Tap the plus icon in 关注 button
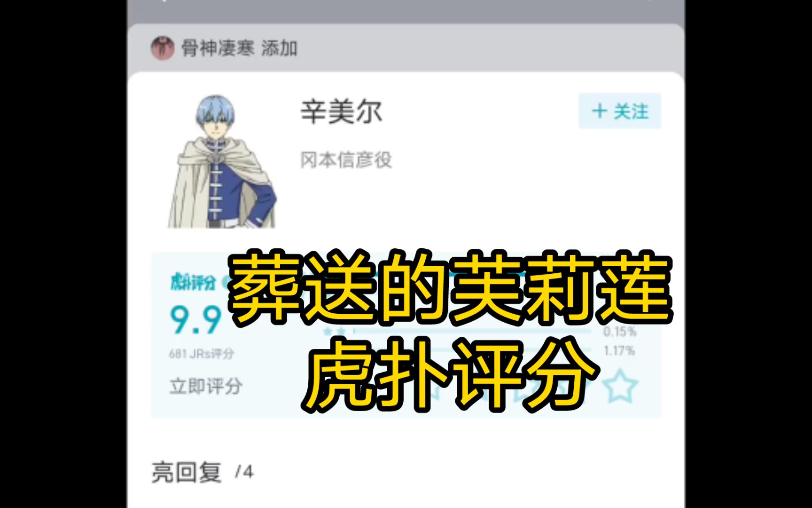The width and height of the screenshot is (812, 508). click(599, 111)
